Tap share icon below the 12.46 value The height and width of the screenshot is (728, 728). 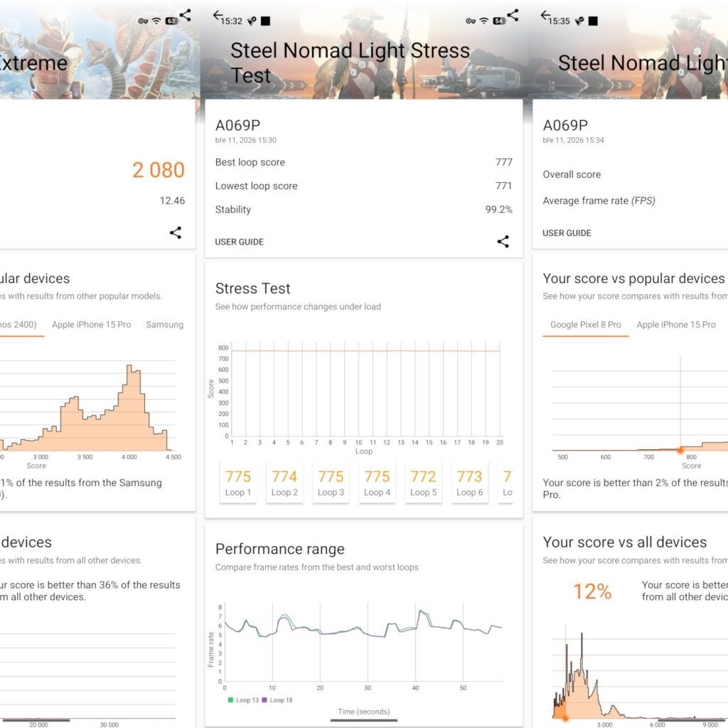[x=176, y=232]
